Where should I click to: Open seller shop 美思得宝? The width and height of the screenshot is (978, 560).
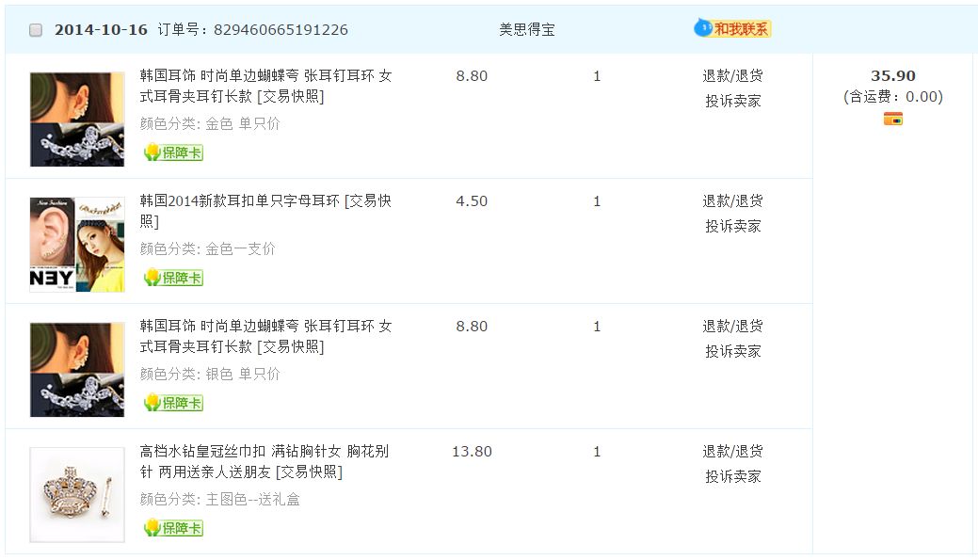(526, 30)
